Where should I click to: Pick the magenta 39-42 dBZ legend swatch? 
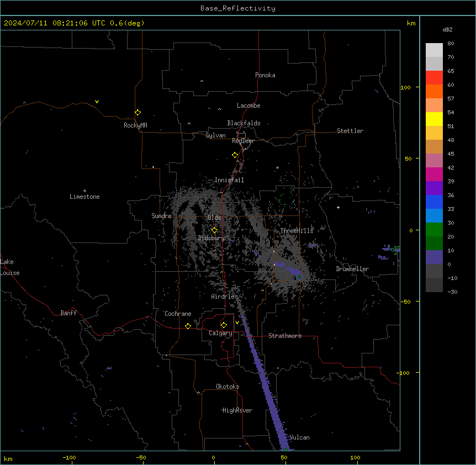pyautogui.click(x=434, y=174)
